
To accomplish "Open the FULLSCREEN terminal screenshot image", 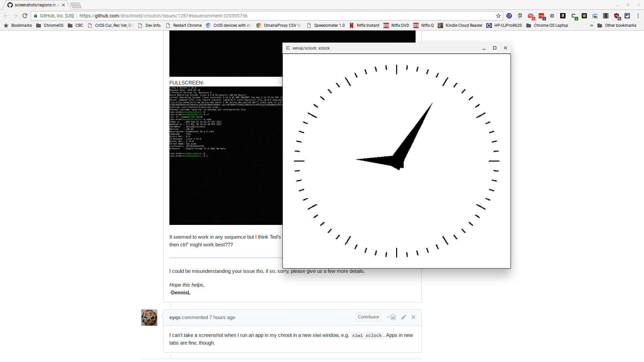I will [x=226, y=156].
